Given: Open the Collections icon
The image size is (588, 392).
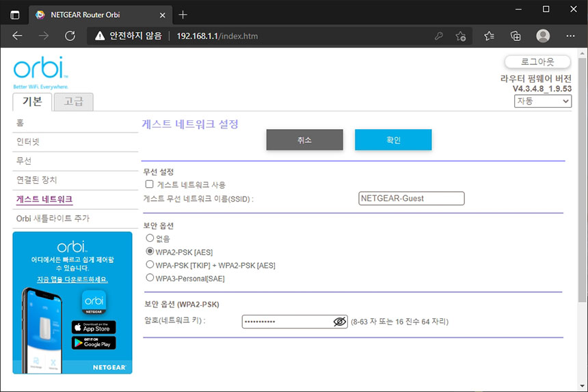Looking at the screenshot, I should [516, 36].
